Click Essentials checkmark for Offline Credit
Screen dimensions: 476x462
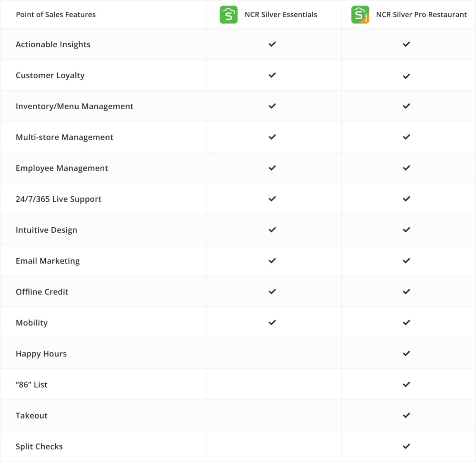[272, 291]
